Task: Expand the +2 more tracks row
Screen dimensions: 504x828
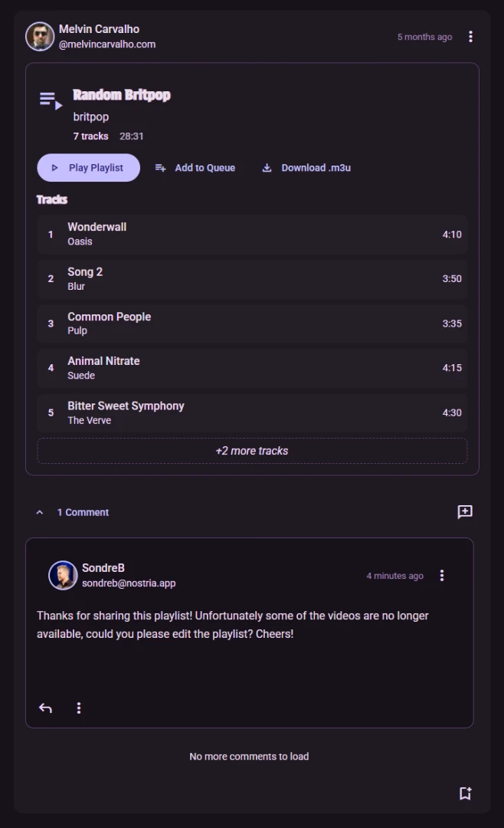Action: [252, 451]
